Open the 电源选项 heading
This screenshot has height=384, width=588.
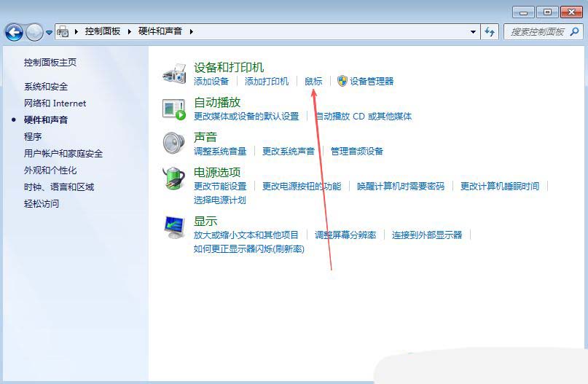click(217, 173)
